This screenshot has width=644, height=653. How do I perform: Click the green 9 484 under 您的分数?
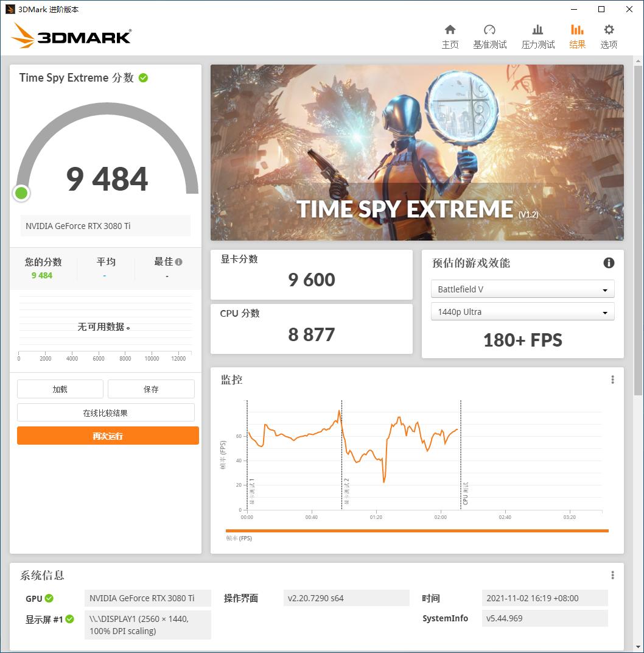pyautogui.click(x=42, y=275)
